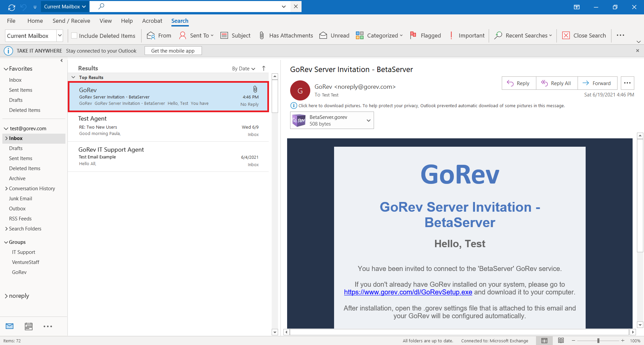The image size is (644, 345).
Task: Switch to the View tab
Action: tap(106, 21)
